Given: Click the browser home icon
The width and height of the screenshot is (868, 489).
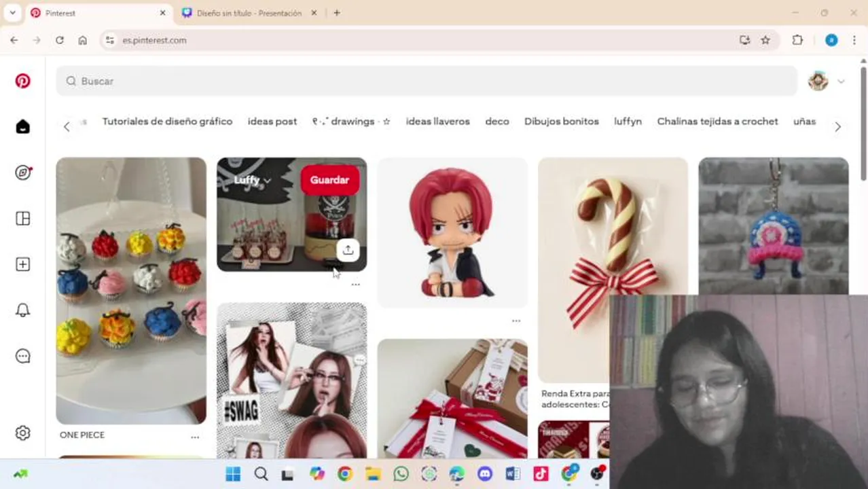Looking at the screenshot, I should click(x=82, y=40).
